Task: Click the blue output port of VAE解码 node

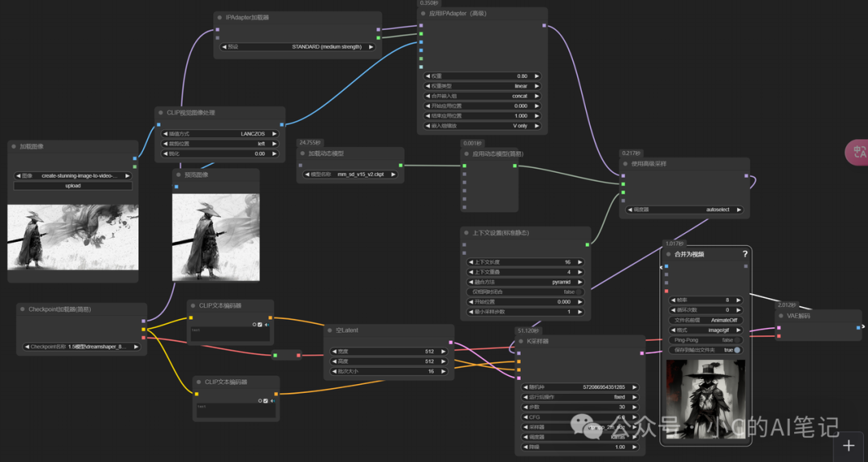Action: point(858,328)
